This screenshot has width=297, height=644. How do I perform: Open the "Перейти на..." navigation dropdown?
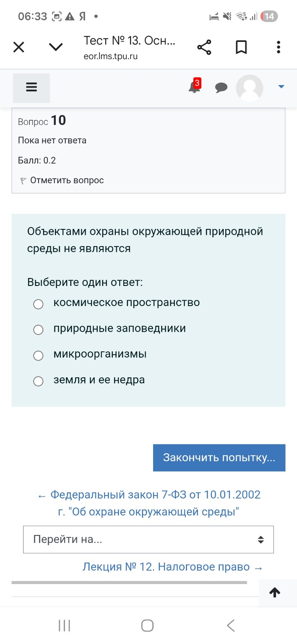(148, 540)
